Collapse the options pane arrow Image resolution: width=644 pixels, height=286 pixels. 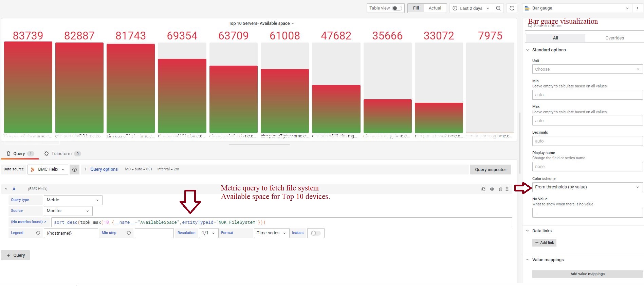point(638,8)
